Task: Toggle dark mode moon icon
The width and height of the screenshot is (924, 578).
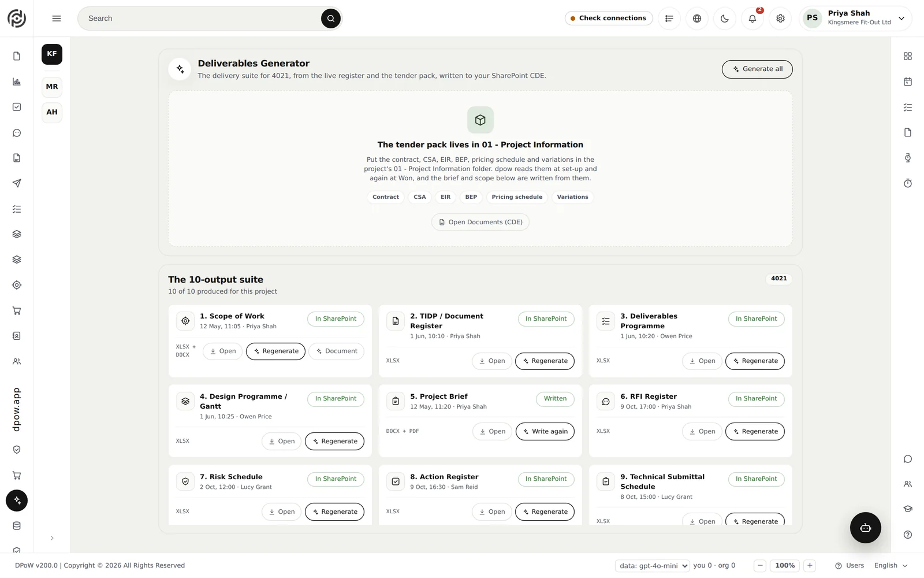Action: pyautogui.click(x=725, y=18)
